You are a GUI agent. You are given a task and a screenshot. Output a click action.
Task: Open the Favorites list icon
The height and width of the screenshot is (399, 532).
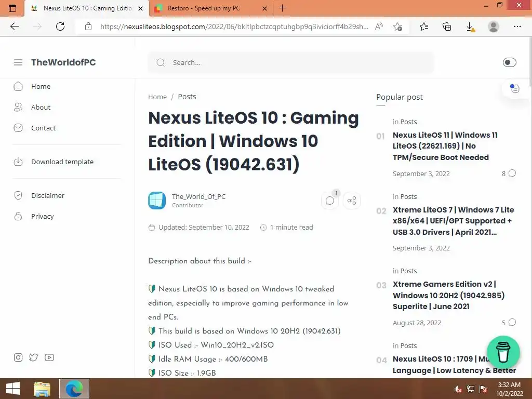424,26
